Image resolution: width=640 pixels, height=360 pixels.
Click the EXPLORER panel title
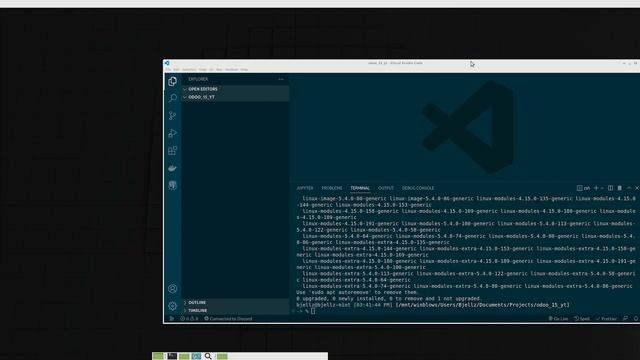coord(198,79)
